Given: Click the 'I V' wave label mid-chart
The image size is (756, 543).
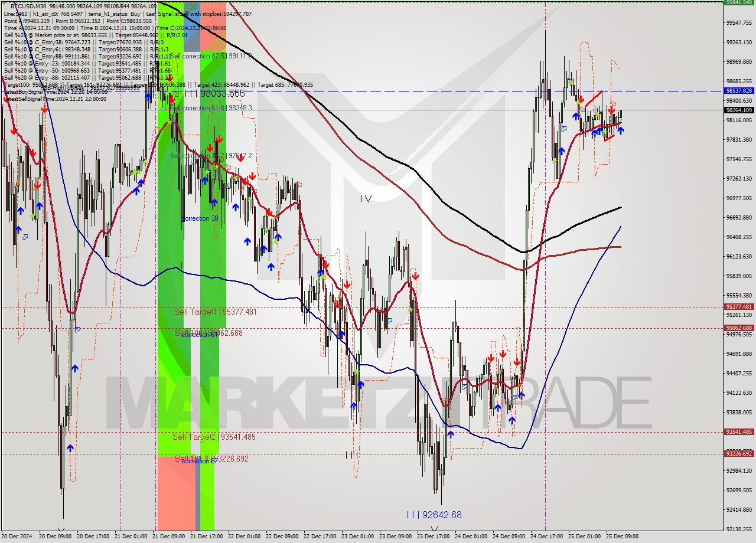Looking at the screenshot, I should pyautogui.click(x=366, y=199).
